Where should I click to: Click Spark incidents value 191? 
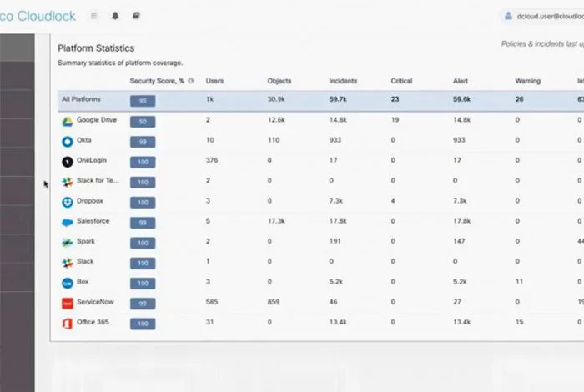335,241
